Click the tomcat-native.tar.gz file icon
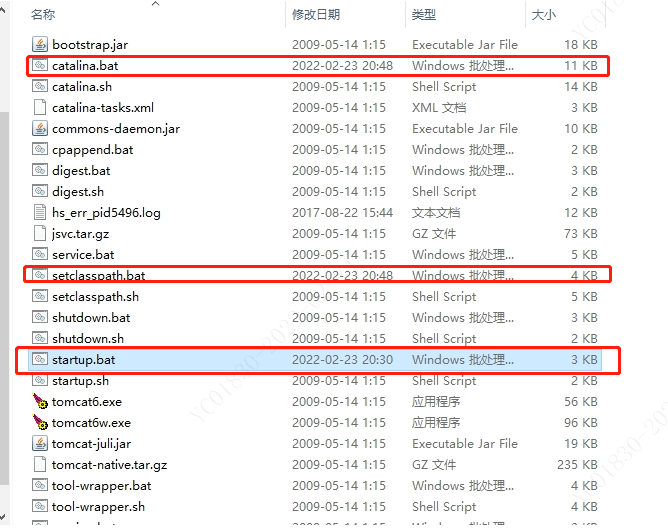The width and height of the screenshot is (668, 529). pyautogui.click(x=40, y=464)
